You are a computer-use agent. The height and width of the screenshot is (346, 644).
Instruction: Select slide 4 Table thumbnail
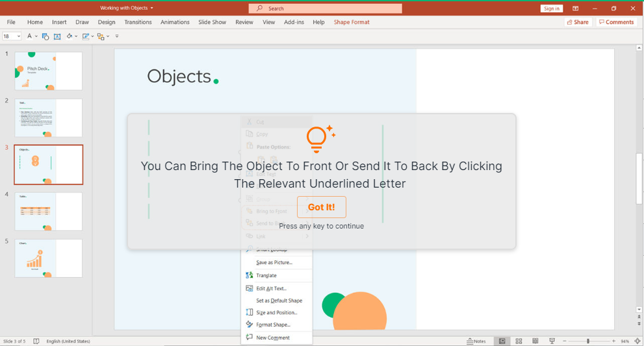coord(49,212)
